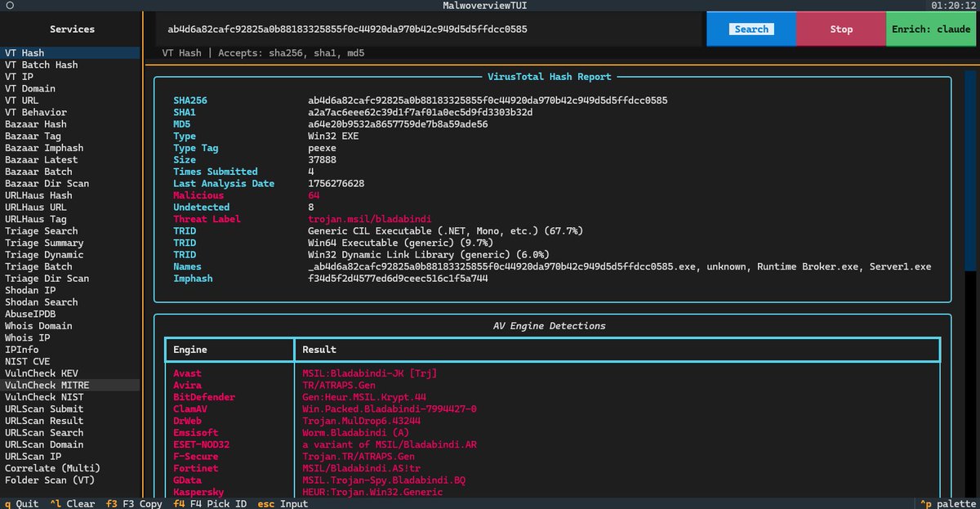Click the threat label trojan.msil/bladabindi
This screenshot has width=980, height=509.
(x=370, y=219)
